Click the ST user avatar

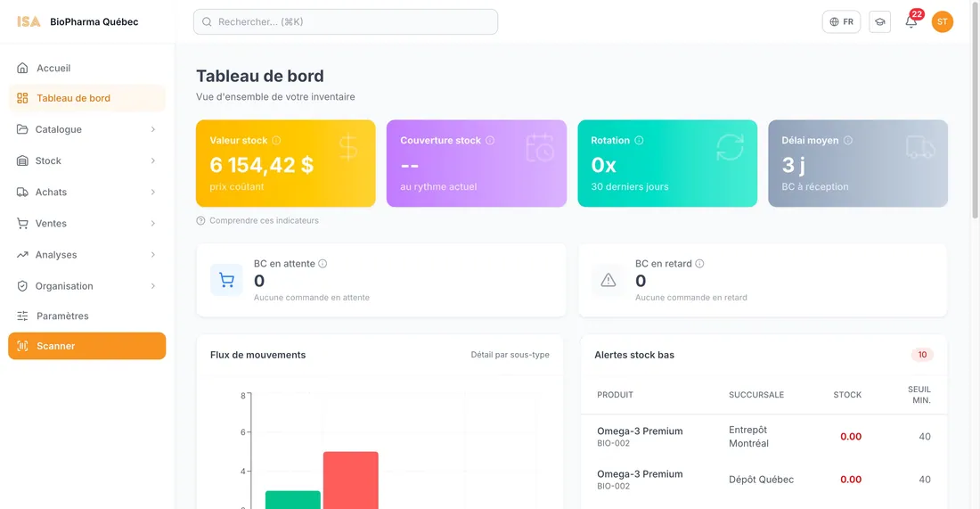[x=942, y=22]
